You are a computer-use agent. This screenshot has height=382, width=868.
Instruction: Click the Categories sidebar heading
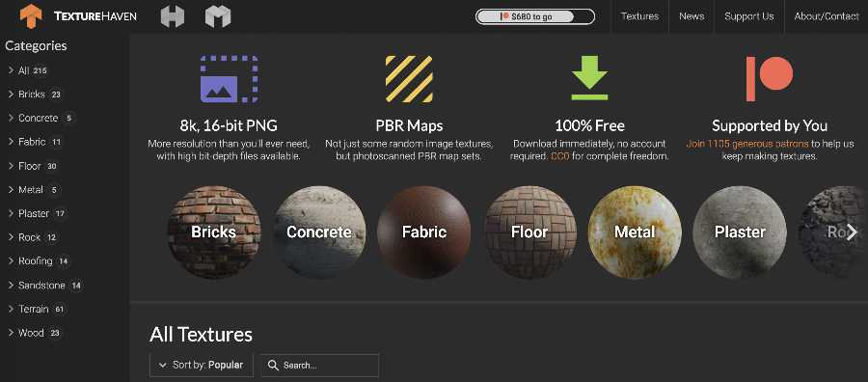[x=36, y=46]
